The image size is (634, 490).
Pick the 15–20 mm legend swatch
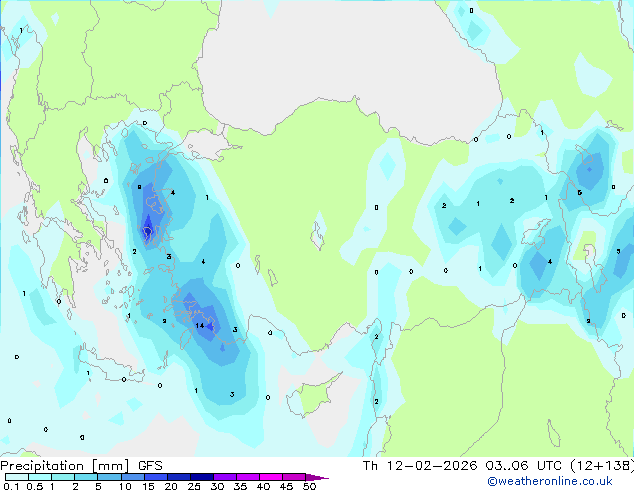tap(156, 477)
